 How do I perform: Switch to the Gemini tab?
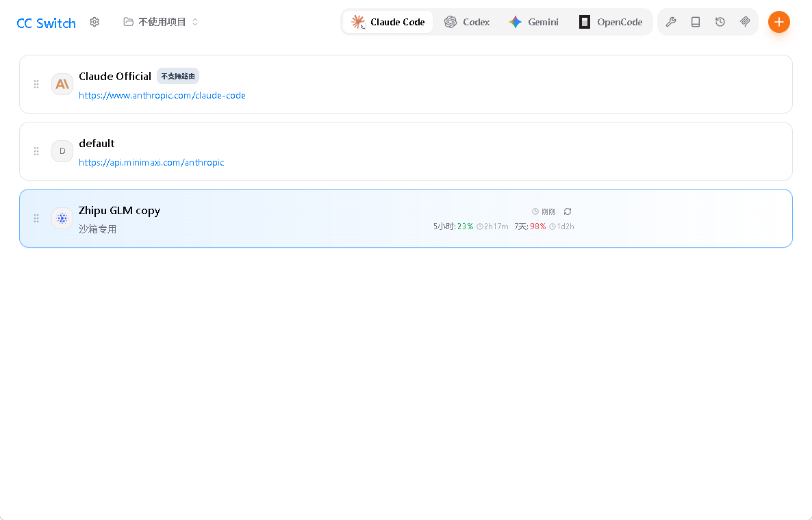coord(533,22)
